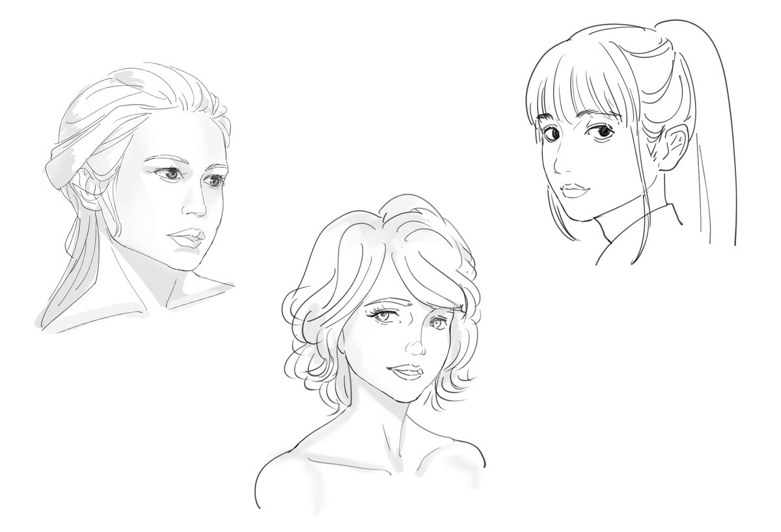This screenshot has height=532, width=781.
Task: Click the ponytail girl sketch with bangs
Action: [631, 142]
